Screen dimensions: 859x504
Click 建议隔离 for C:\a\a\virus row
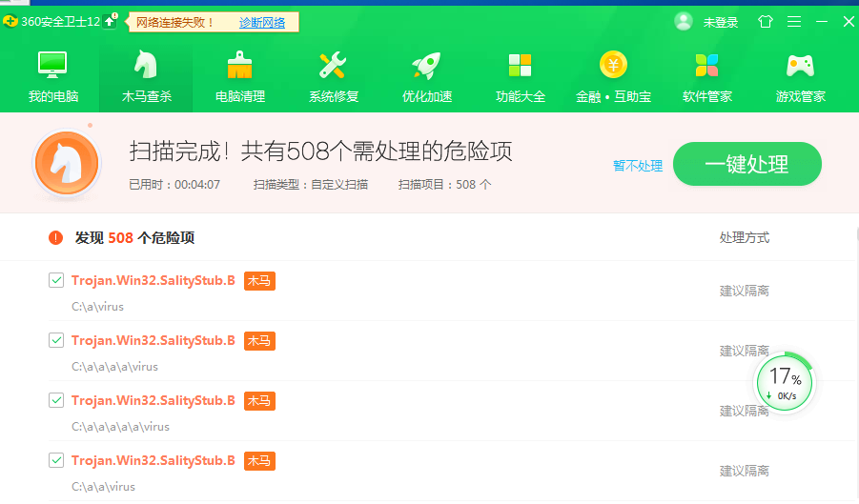point(744,471)
